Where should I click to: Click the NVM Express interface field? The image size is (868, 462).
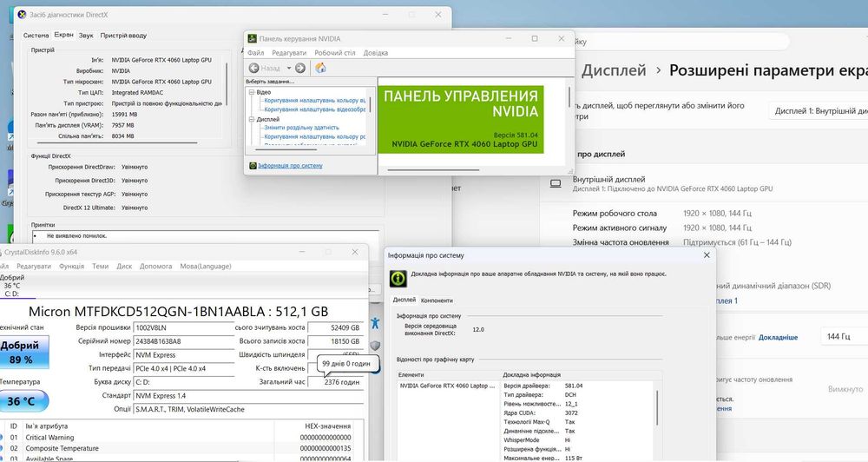click(x=183, y=355)
